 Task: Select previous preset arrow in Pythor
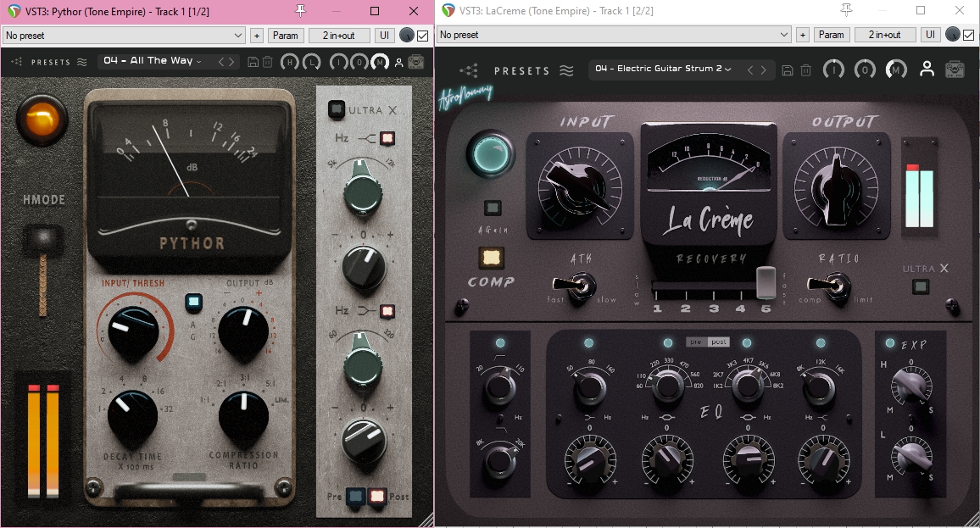coord(220,62)
